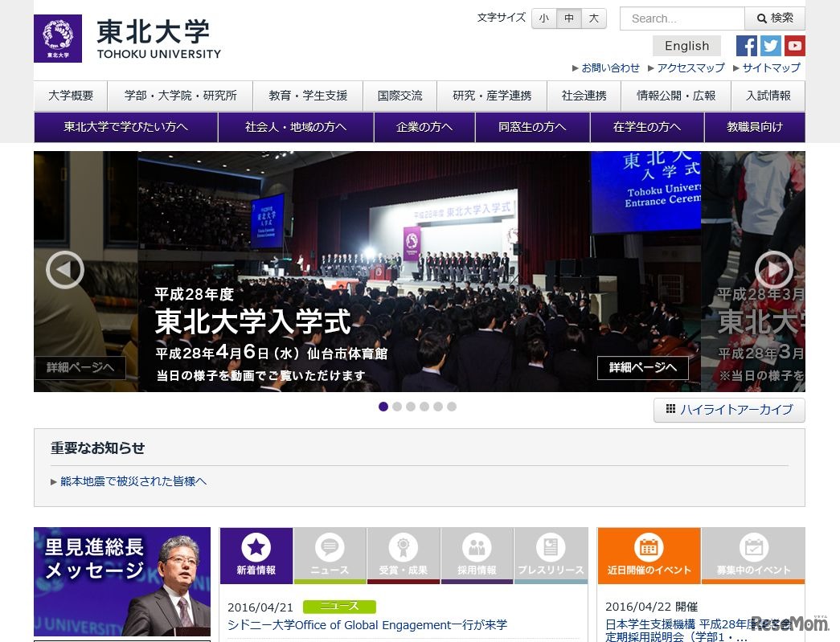Open the 日本学生支援機構 event link
The image size is (840, 642).
click(x=699, y=630)
